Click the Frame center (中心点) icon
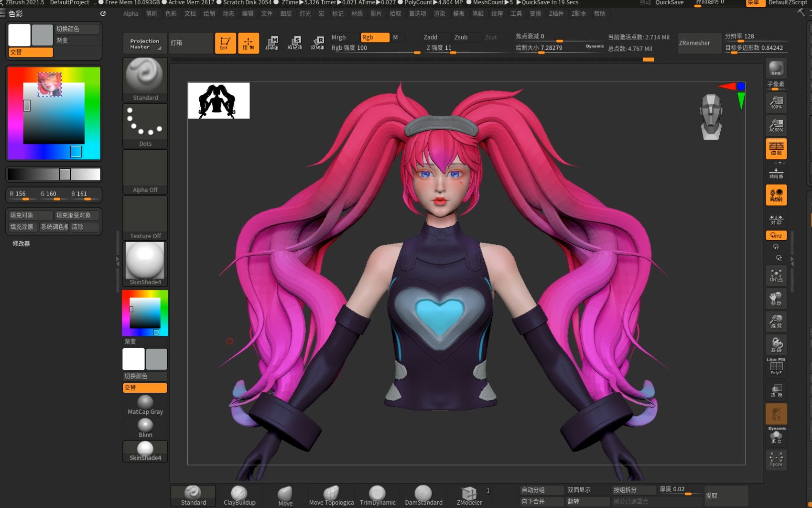The image size is (812, 508). [776, 275]
